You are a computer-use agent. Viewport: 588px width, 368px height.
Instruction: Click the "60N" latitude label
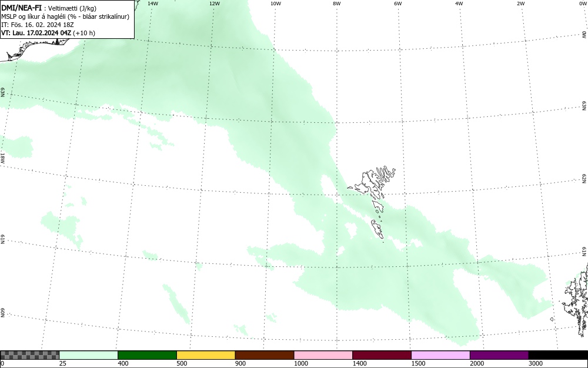point(2,313)
